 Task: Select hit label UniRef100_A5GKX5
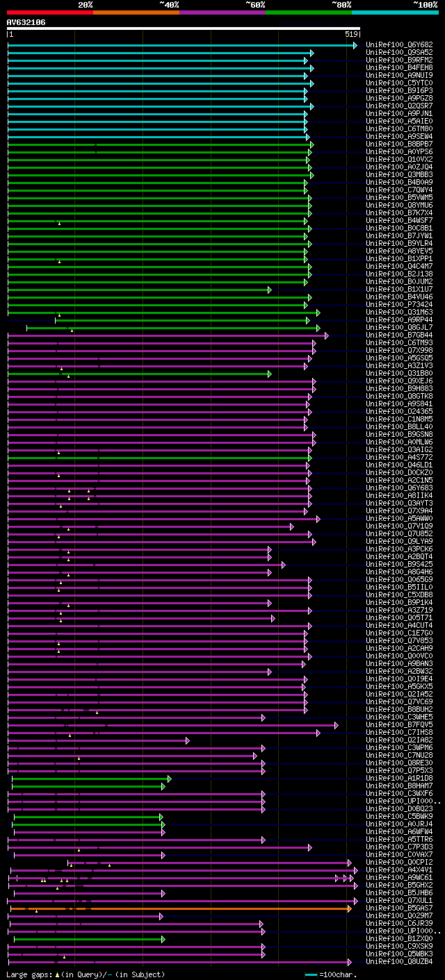coord(399,687)
